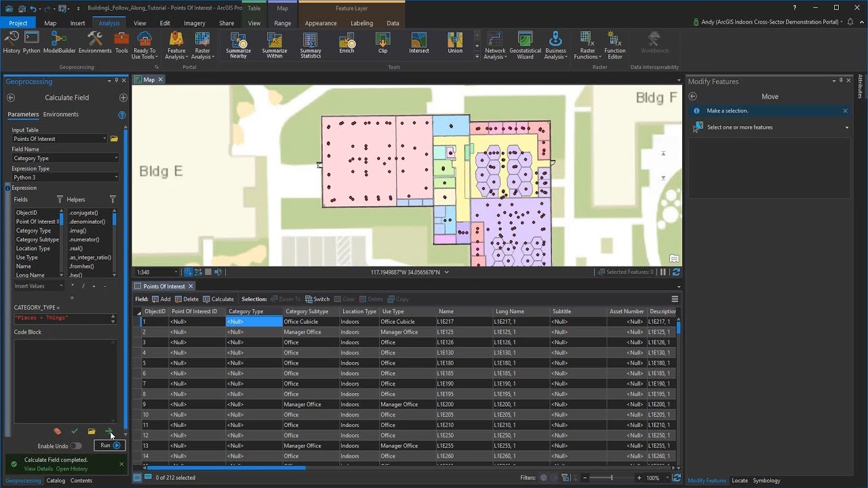
Task: Clear the expression with the eraser icon
Action: click(58, 431)
